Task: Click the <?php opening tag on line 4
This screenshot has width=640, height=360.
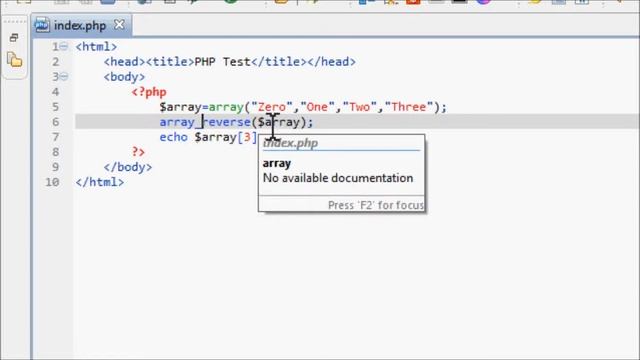Action: (149, 92)
